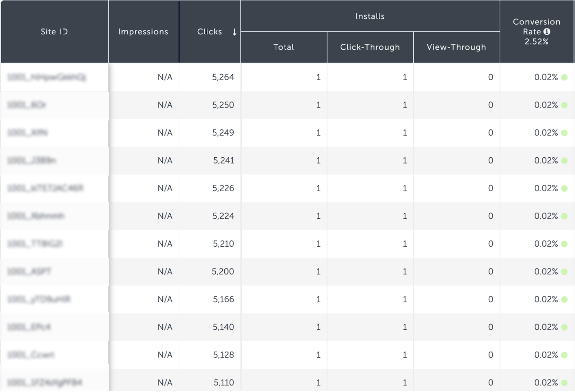Viewport: 575px width, 392px height.
Task: Click View-Through value in 5,224 clicks row
Action: [491, 216]
